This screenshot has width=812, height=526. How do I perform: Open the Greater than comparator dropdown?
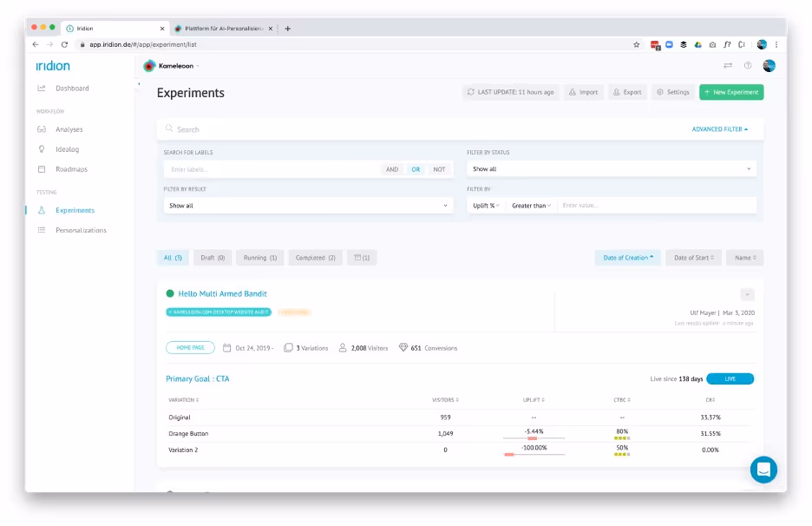click(531, 206)
